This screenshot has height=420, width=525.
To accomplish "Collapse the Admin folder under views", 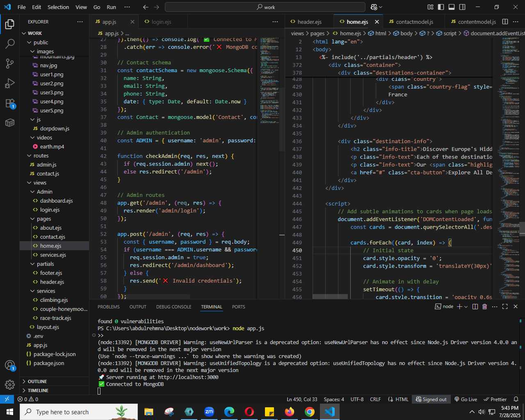I will tap(54, 192).
